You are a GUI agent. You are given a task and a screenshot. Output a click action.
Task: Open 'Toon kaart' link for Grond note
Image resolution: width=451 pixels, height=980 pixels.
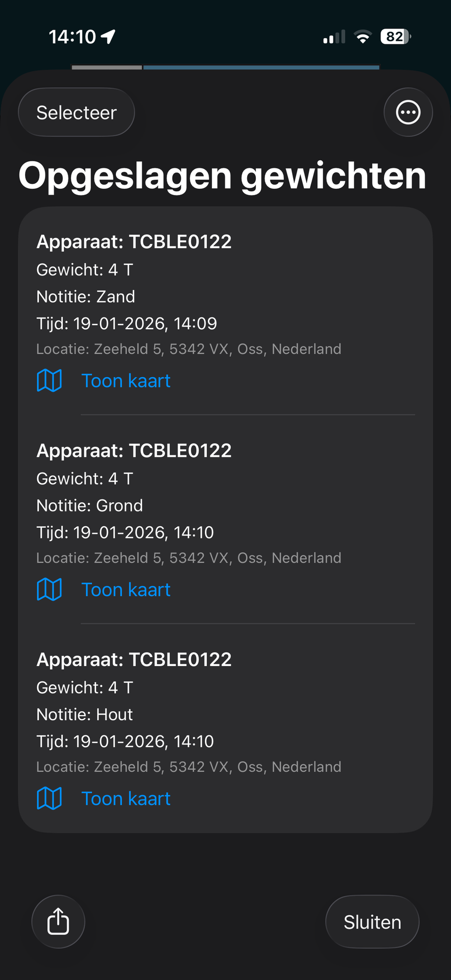pyautogui.click(x=126, y=590)
